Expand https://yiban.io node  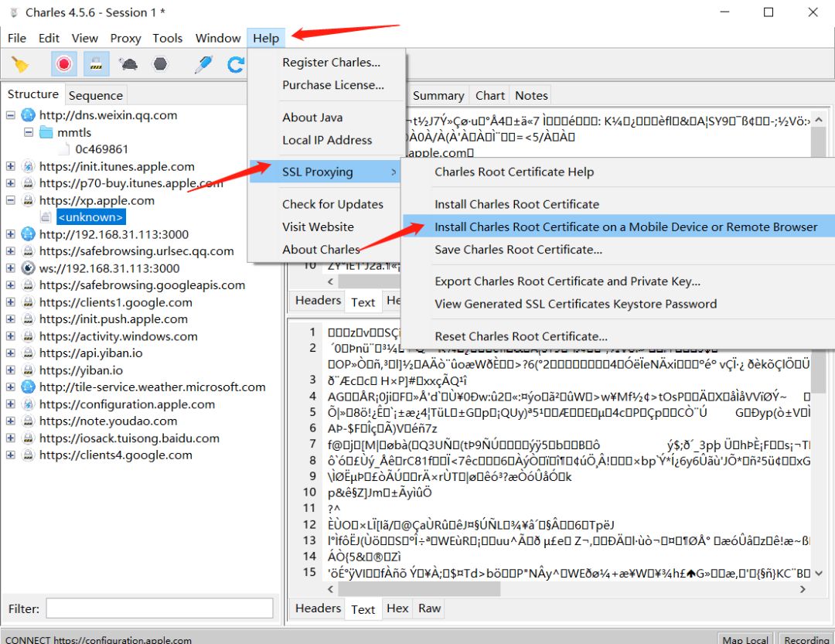click(10, 370)
